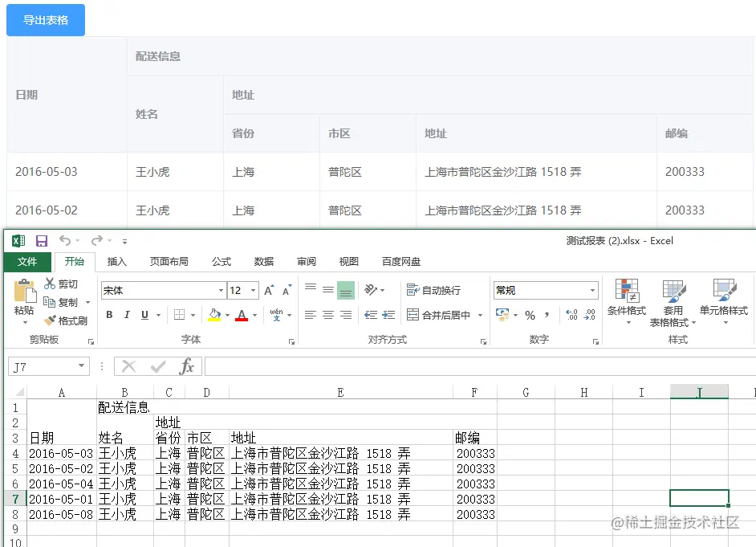
Task: Click the redo arrow in Excel
Action: click(x=97, y=240)
